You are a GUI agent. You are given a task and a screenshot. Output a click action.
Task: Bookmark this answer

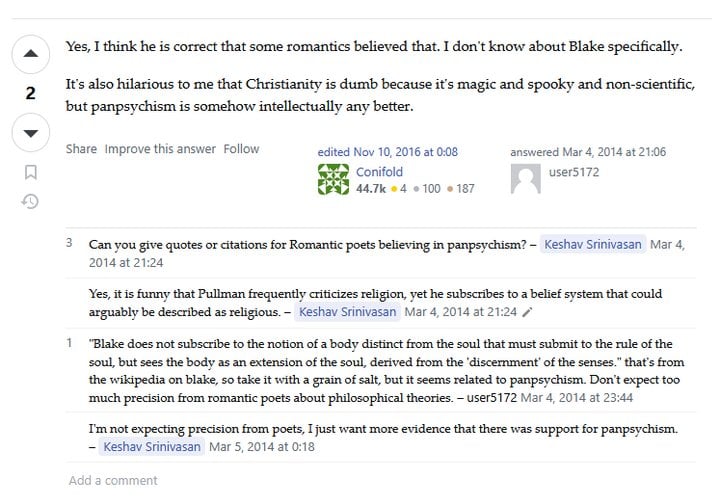31,172
